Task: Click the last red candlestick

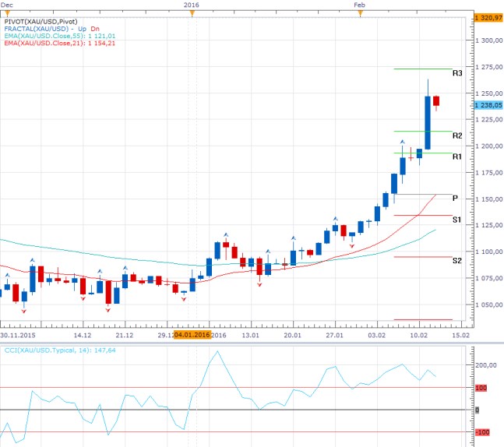Action: pos(436,101)
